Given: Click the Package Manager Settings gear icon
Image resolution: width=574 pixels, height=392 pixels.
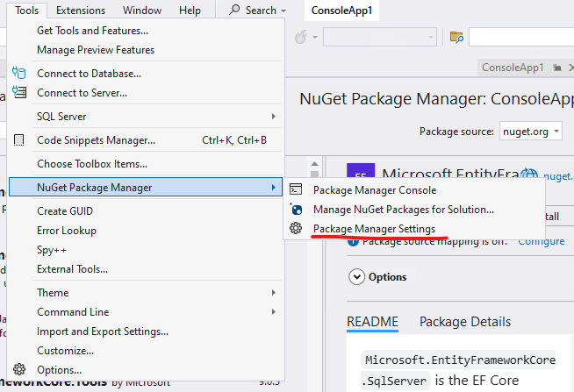Looking at the screenshot, I should click(x=296, y=228).
